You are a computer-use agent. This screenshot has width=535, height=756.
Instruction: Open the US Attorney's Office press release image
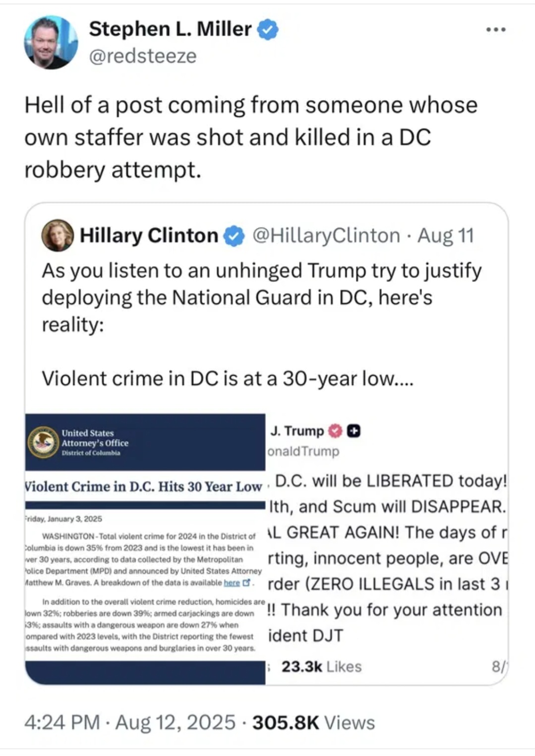145,549
